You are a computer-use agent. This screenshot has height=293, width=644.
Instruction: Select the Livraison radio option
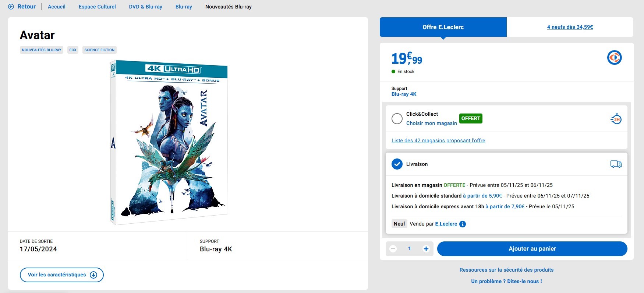coord(397,164)
